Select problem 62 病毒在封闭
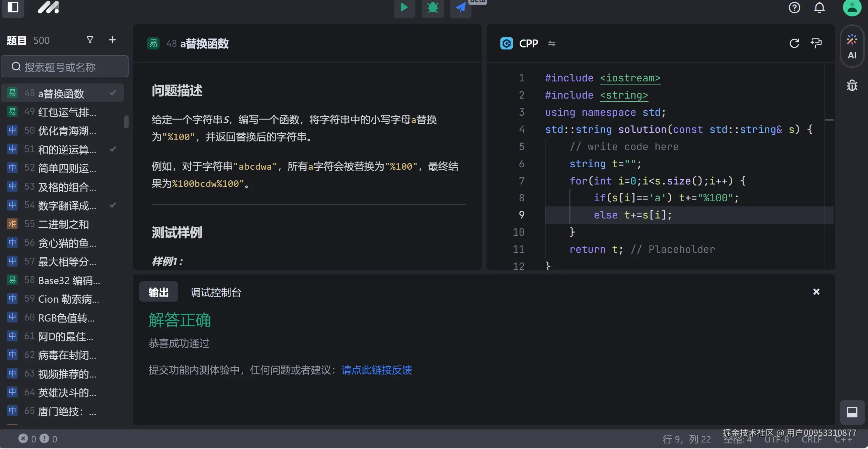The width and height of the screenshot is (868, 449). tap(63, 355)
